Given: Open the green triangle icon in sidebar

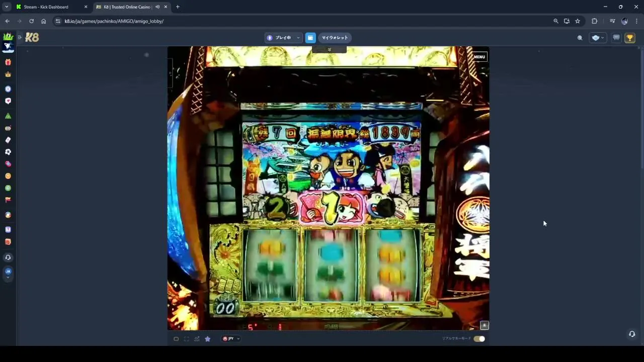Looking at the screenshot, I should pos(8,116).
